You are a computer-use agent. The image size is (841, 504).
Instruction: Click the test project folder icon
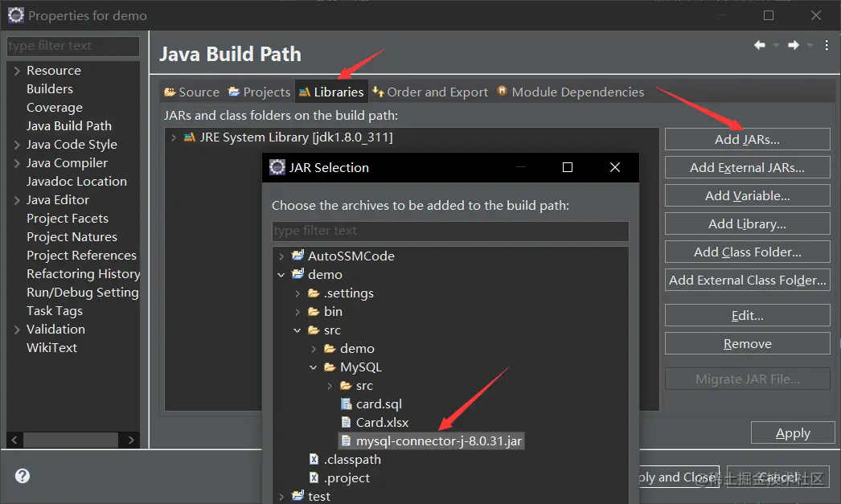coord(297,496)
